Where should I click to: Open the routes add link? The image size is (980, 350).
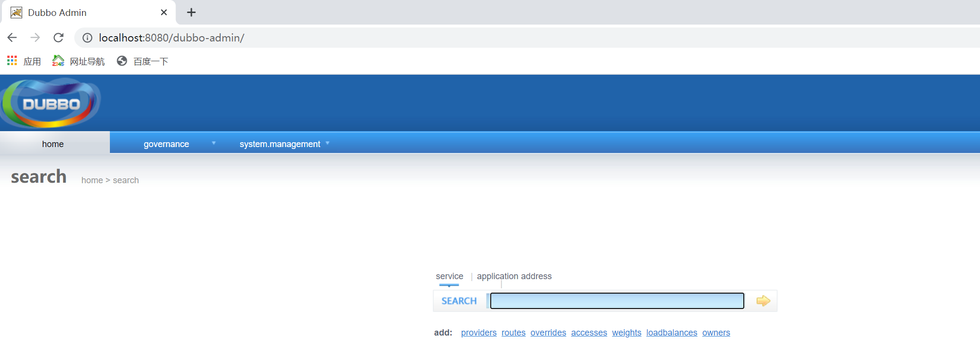click(513, 333)
